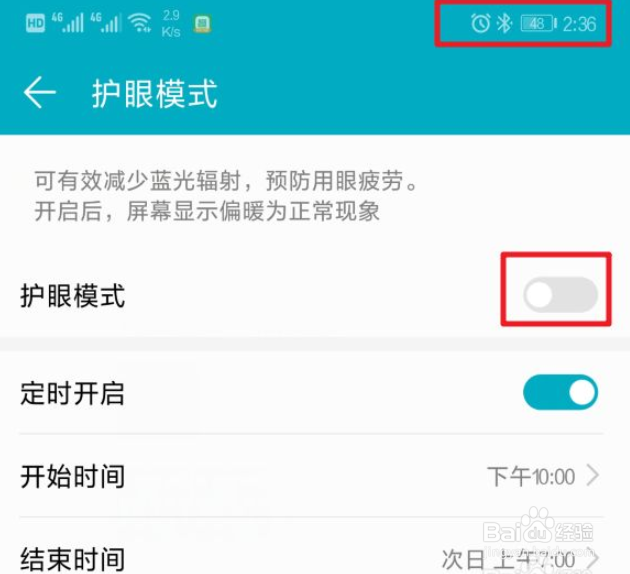
Task: Tap the 2:36 clock in status bar
Action: point(579,24)
